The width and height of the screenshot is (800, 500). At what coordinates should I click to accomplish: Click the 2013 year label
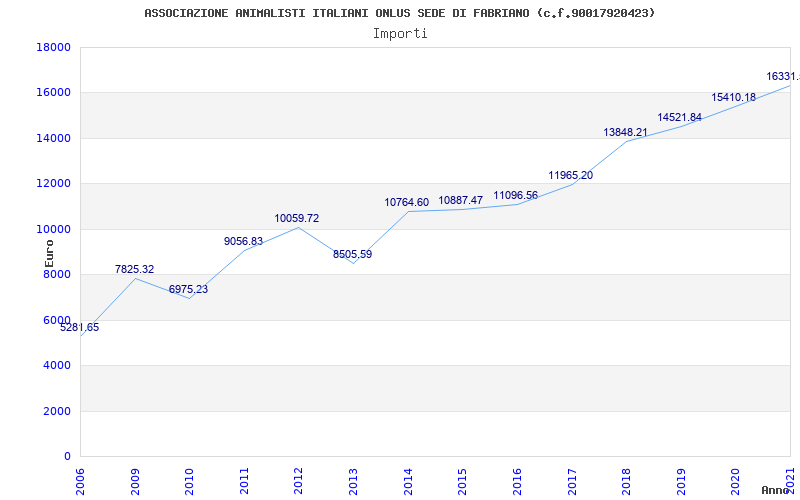353,481
